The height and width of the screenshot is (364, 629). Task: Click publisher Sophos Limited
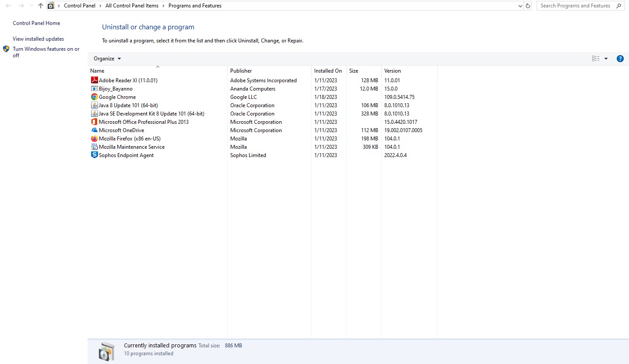(x=248, y=155)
